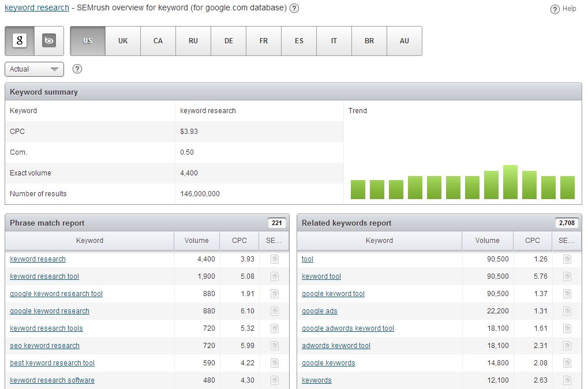Switch to the Bing search engine icon
This screenshot has height=389, width=588.
(x=50, y=41)
